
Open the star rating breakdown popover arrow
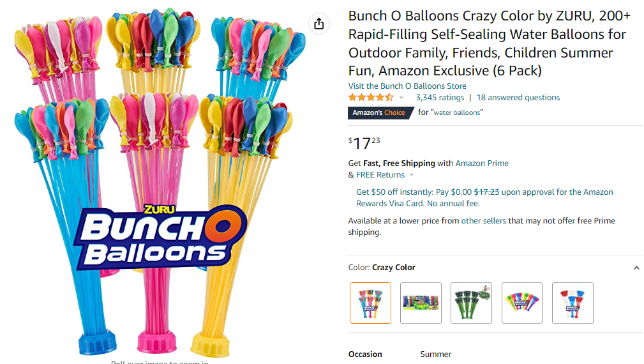[401, 98]
